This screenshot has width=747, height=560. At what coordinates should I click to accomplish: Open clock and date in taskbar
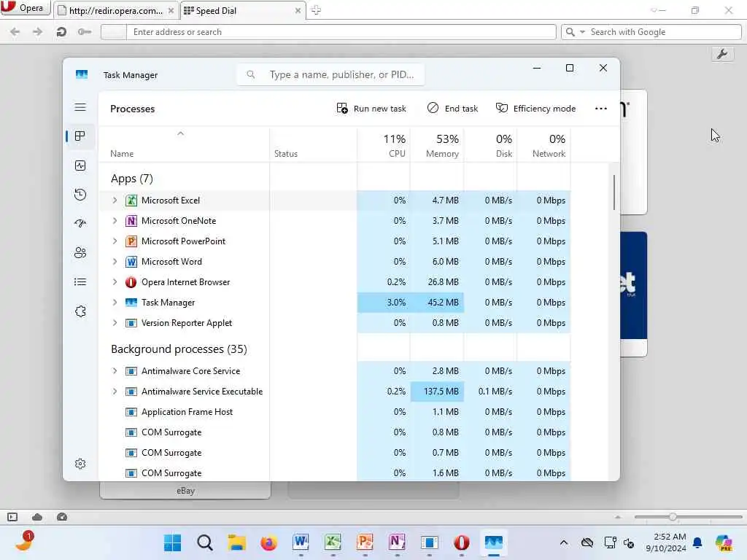click(x=666, y=542)
